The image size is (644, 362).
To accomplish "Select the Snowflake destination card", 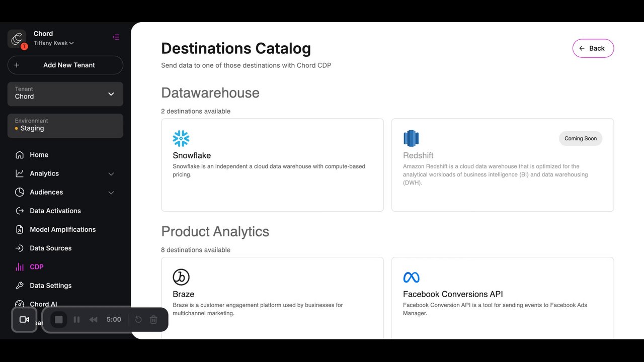I will click(272, 165).
